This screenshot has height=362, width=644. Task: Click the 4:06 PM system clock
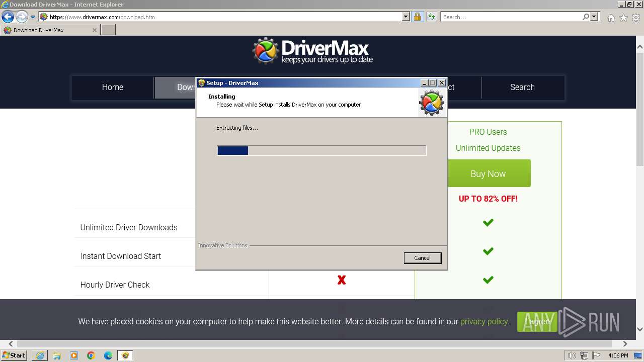618,355
